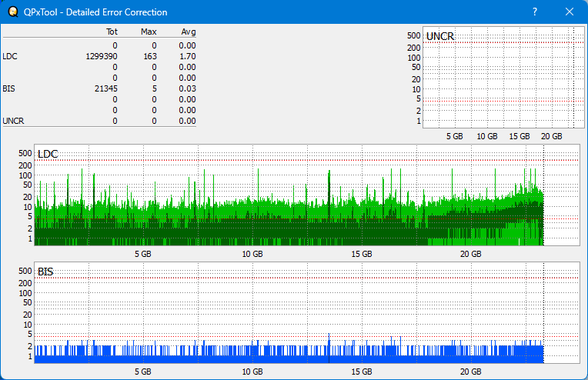Click the QPxTool app icon in title bar
The image size is (588, 380).
point(13,12)
